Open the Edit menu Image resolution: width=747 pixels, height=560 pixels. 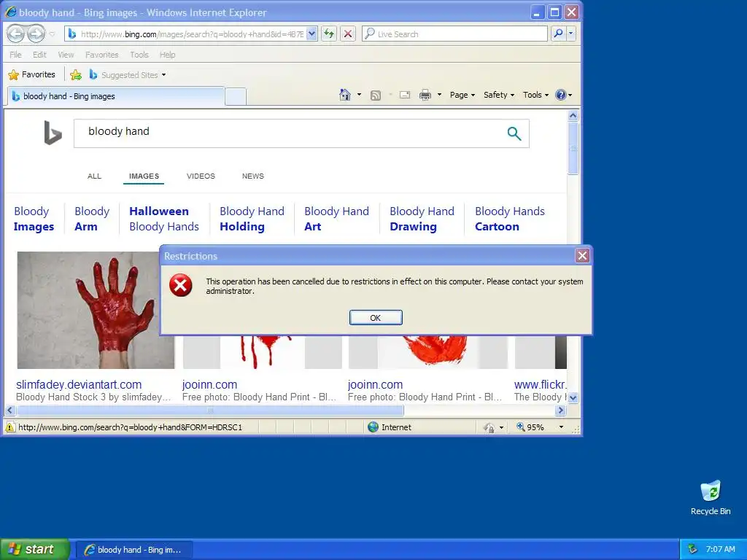39,55
